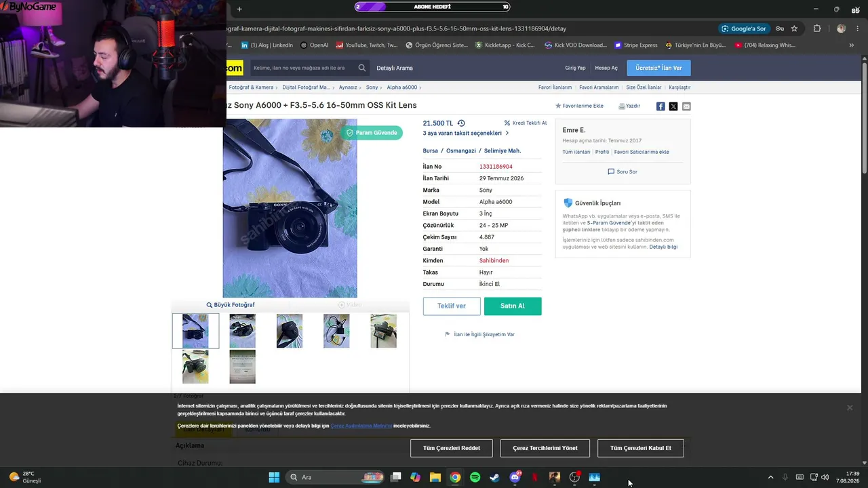Click Soru Sor to message seller
868x488 pixels.
tap(623, 172)
